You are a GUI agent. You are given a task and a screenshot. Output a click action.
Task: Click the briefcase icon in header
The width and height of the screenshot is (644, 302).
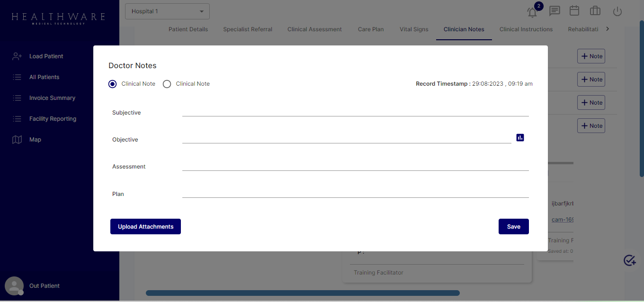click(595, 11)
